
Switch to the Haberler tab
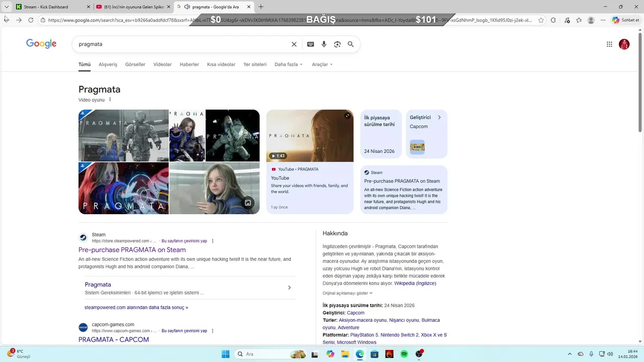(189, 64)
